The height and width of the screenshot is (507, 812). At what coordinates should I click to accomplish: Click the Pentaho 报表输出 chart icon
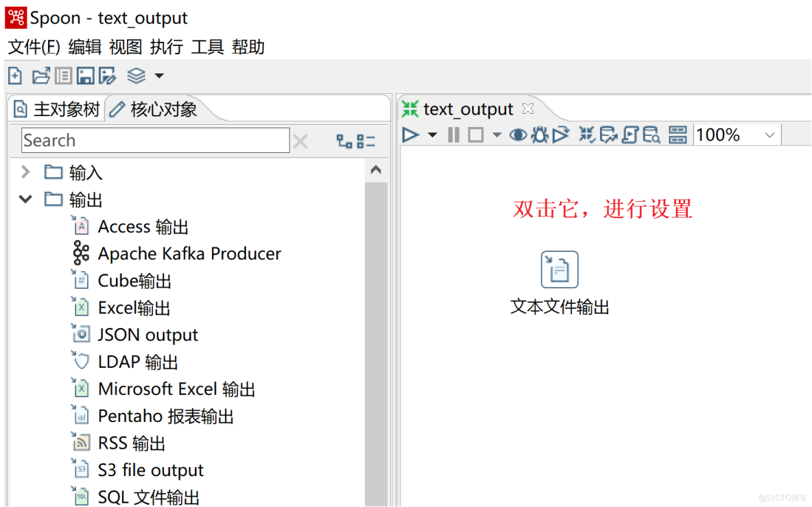[x=81, y=415]
